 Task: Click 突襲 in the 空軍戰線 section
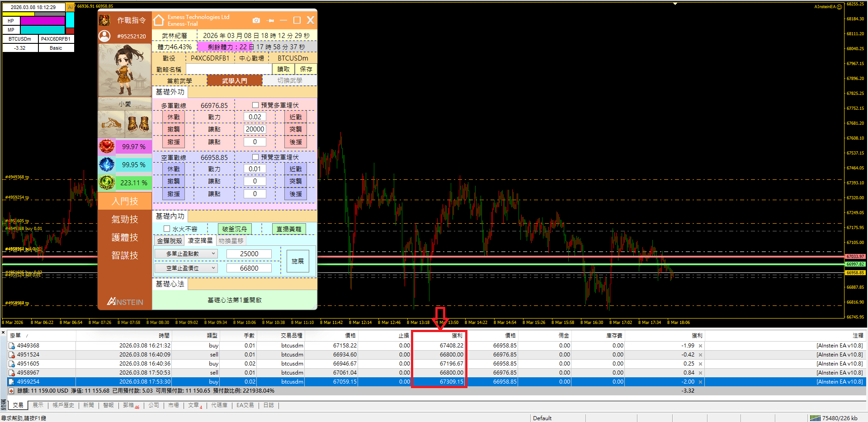(296, 181)
